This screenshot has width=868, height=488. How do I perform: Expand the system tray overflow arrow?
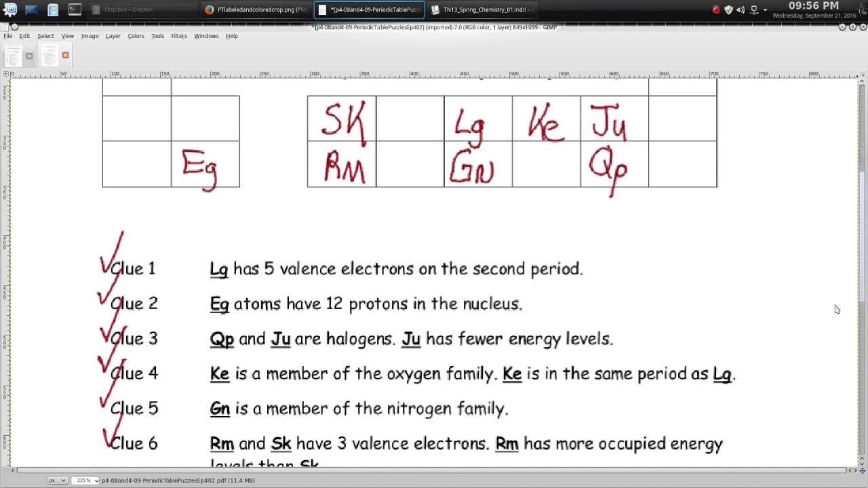coord(766,9)
